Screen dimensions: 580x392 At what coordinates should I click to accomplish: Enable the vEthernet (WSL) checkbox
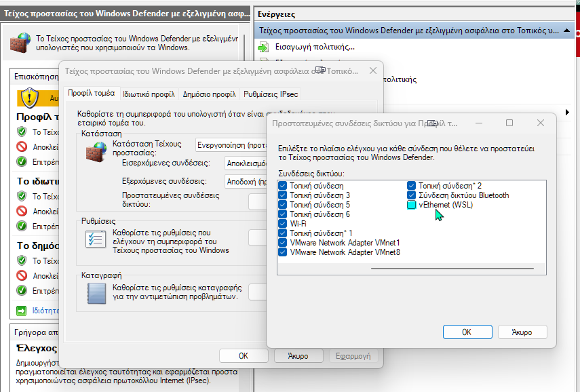point(412,205)
